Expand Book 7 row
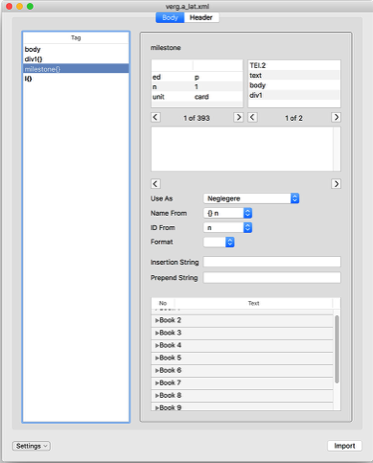The height and width of the screenshot is (463, 373). tap(157, 383)
